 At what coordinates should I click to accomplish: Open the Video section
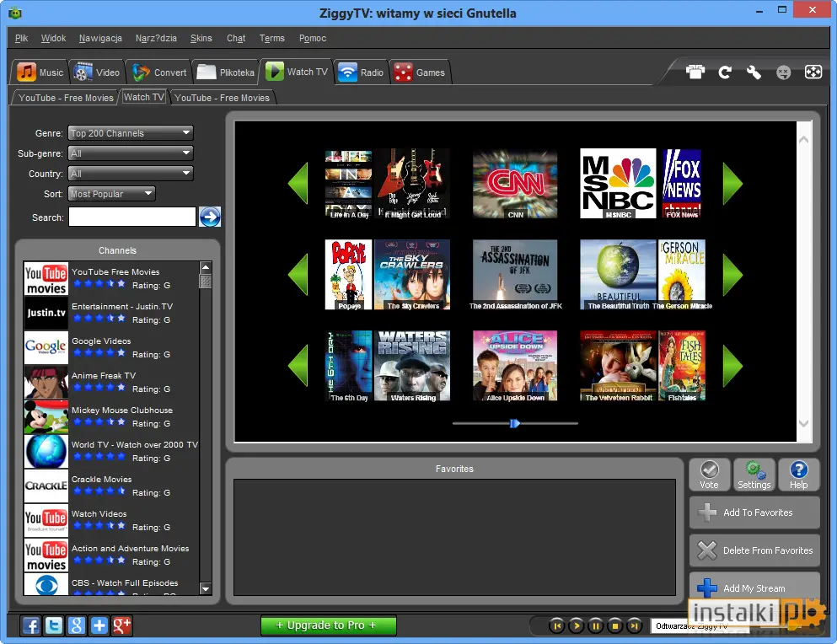coord(97,72)
